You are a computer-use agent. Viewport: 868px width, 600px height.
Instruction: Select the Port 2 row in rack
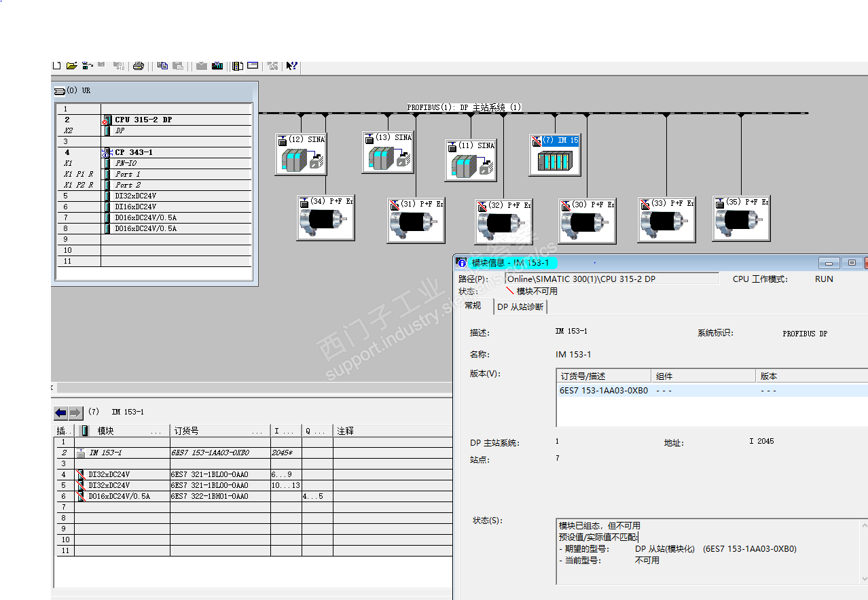pyautogui.click(x=154, y=185)
